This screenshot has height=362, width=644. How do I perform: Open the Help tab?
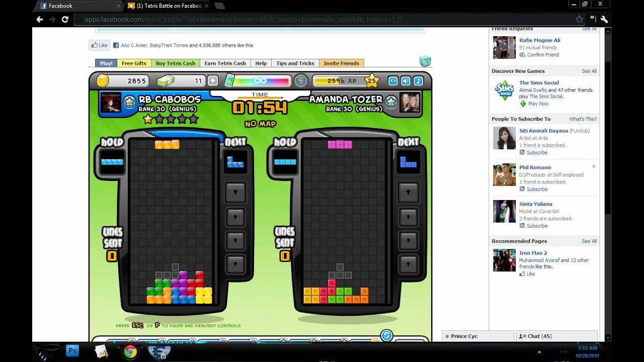click(261, 63)
